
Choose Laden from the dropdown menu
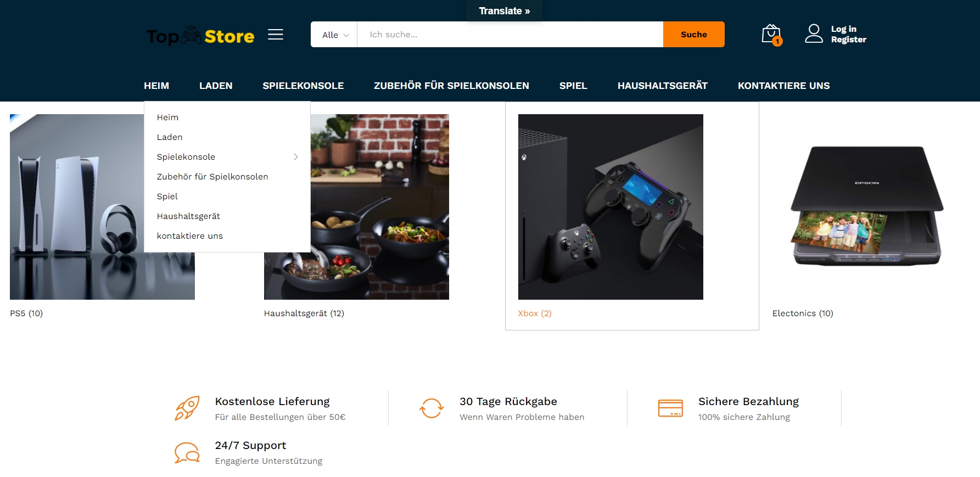pyautogui.click(x=170, y=137)
